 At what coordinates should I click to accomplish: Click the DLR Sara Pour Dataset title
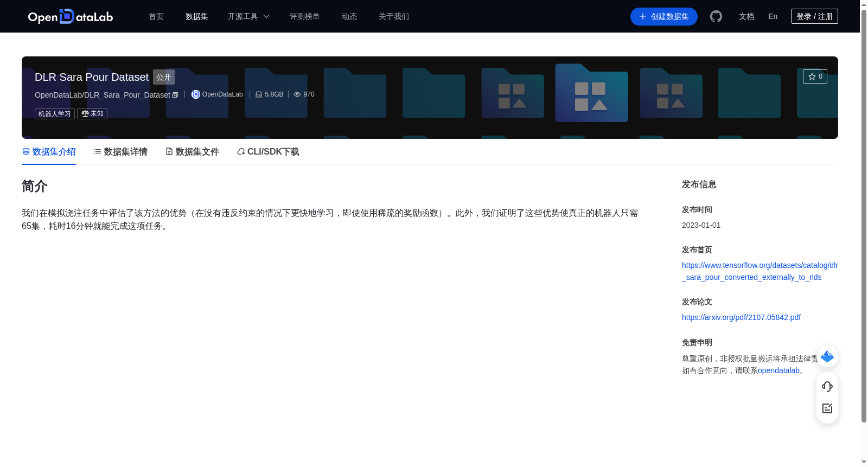(92, 77)
